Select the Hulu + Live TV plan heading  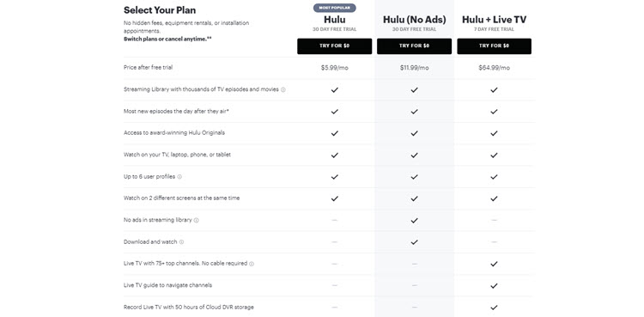pyautogui.click(x=494, y=19)
